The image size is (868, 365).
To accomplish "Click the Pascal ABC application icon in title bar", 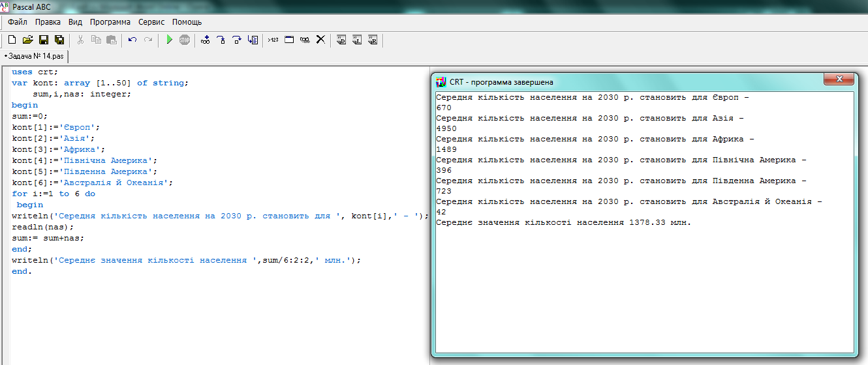I will click(x=5, y=7).
